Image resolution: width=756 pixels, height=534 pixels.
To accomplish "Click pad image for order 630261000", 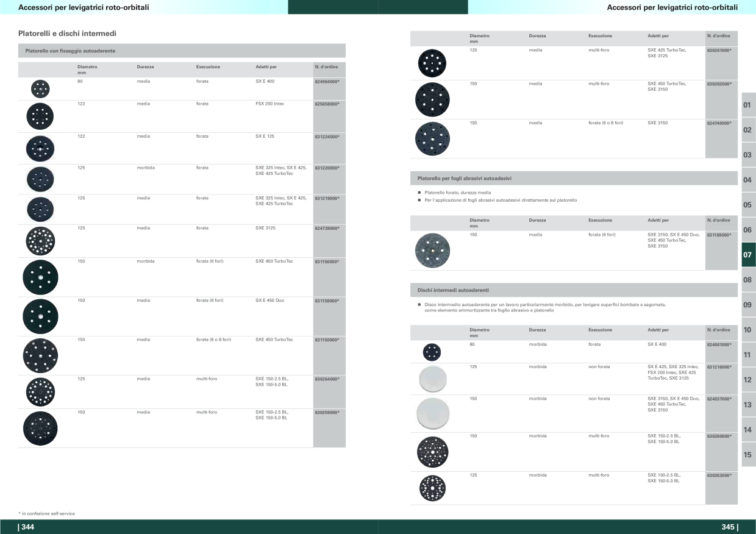I will [x=432, y=63].
